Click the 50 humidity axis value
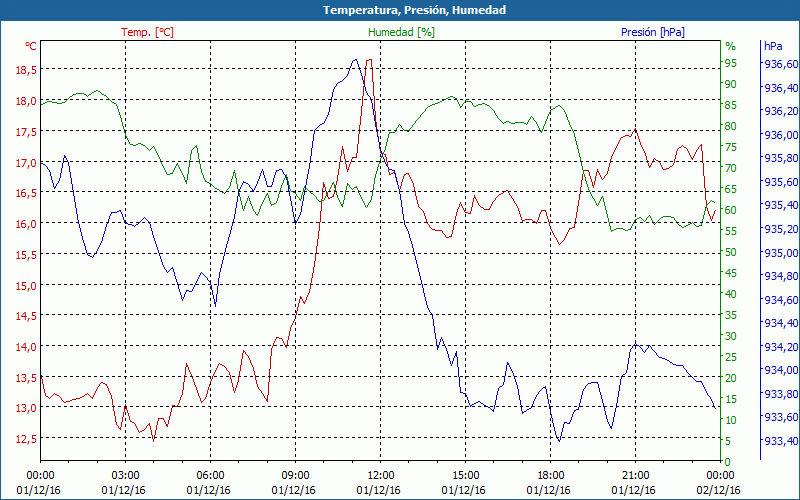The image size is (800, 500). click(731, 252)
